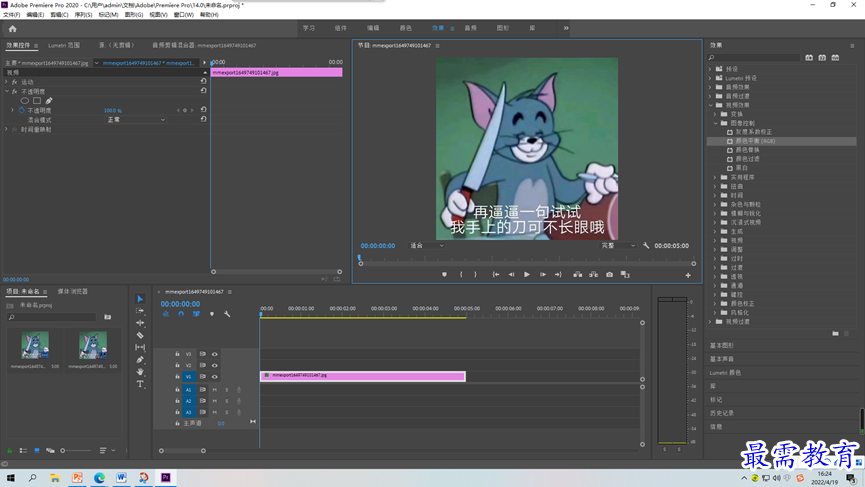Click the home icon

click(13, 29)
